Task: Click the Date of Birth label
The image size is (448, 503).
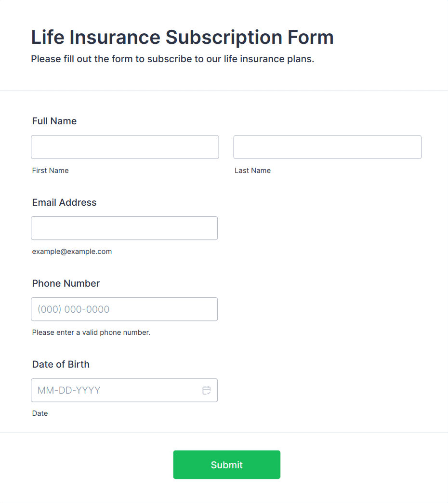Action: (x=61, y=364)
